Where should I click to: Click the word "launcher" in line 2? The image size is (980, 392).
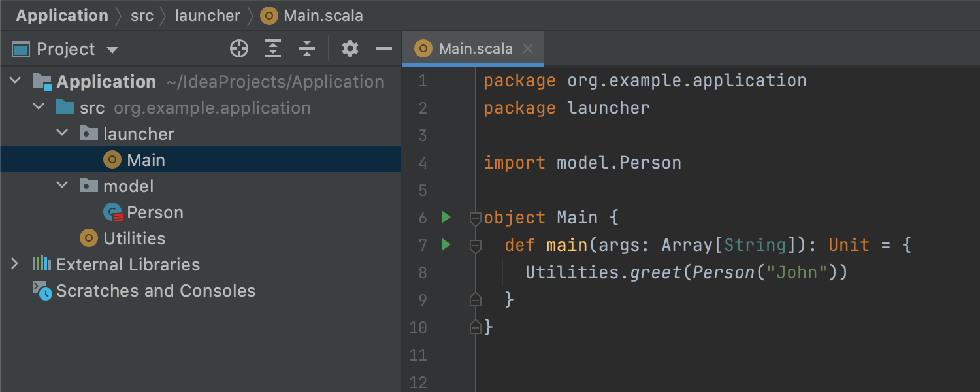coord(608,108)
